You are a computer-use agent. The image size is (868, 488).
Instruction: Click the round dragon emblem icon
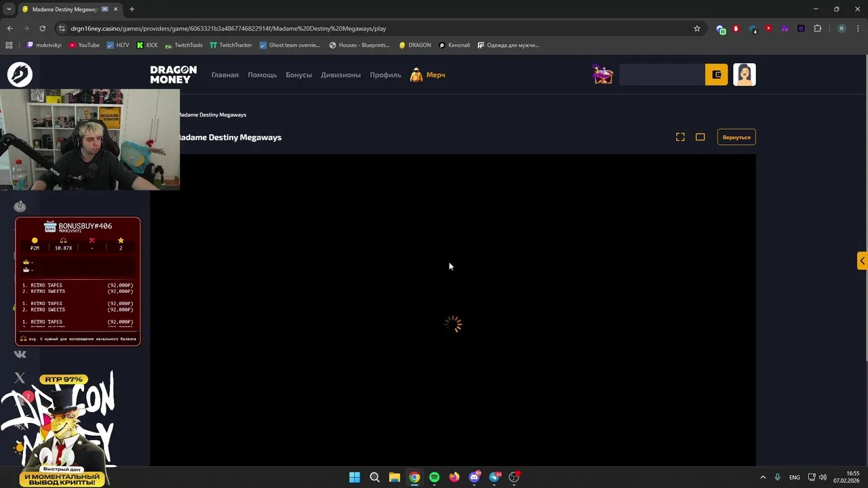pos(20,75)
